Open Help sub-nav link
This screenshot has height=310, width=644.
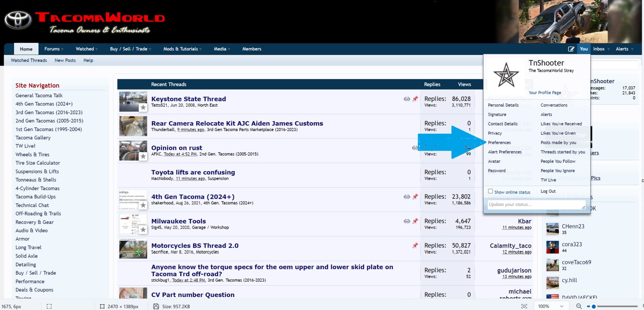coord(88,60)
